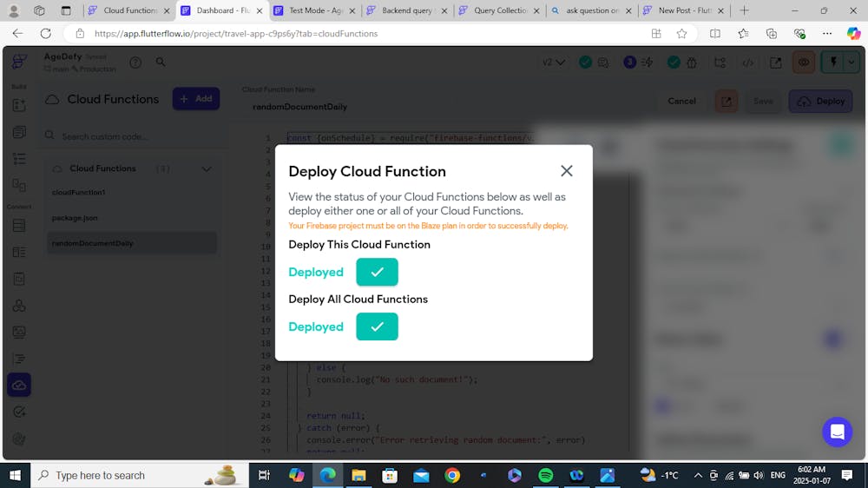This screenshot has width=868, height=488.
Task: Click the Add button in Cloud Functions panel
Action: 196,99
